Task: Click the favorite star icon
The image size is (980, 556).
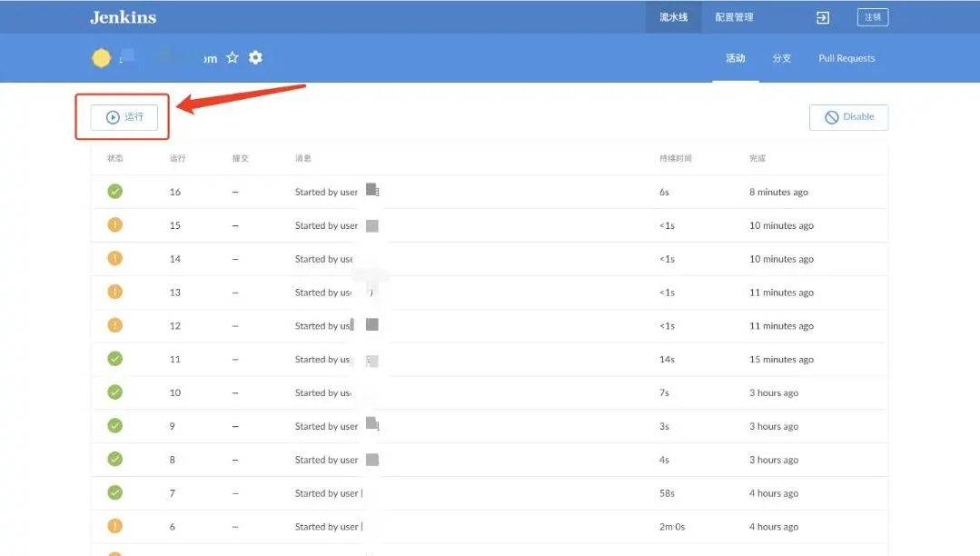Action: coord(233,58)
